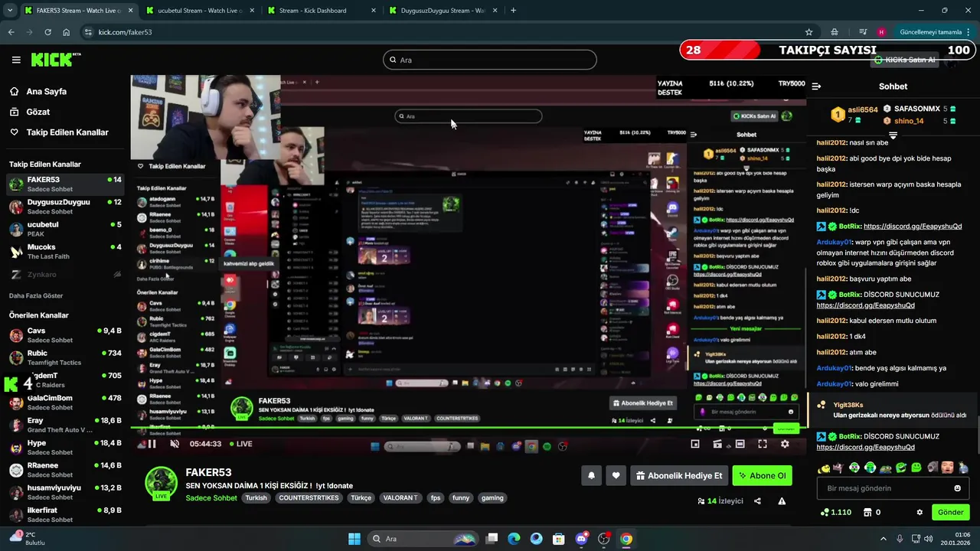
Task: Collapse the chat panel
Action: coord(816,86)
